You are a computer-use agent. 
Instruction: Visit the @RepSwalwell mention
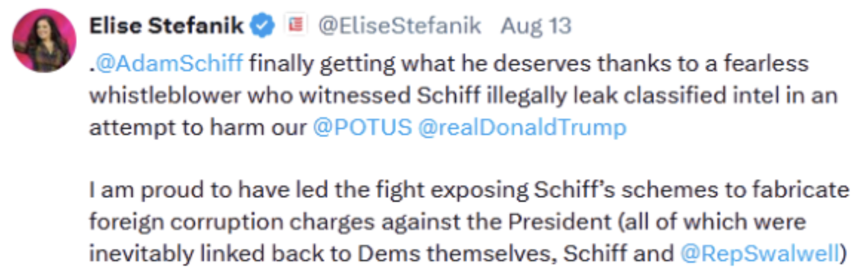click(760, 254)
